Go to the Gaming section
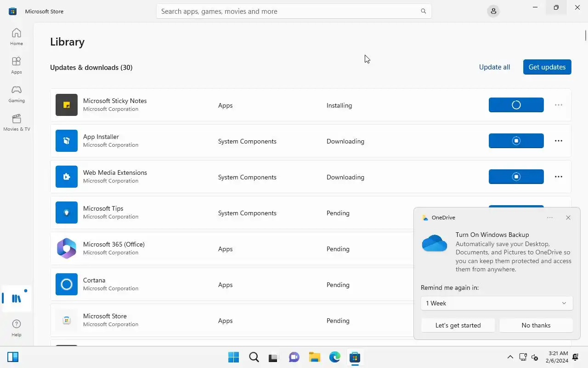Image resolution: width=588 pixels, height=368 pixels. 17,94
